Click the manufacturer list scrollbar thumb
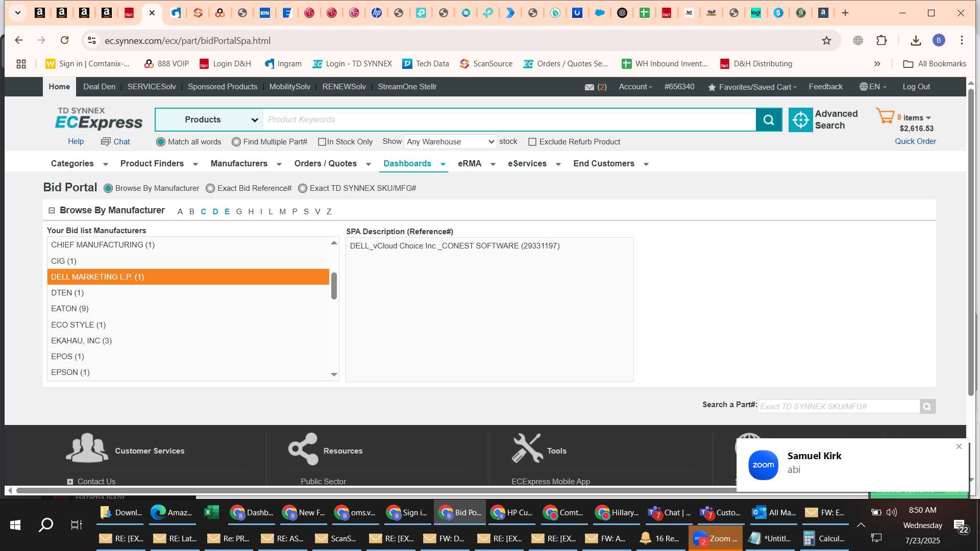 tap(334, 286)
